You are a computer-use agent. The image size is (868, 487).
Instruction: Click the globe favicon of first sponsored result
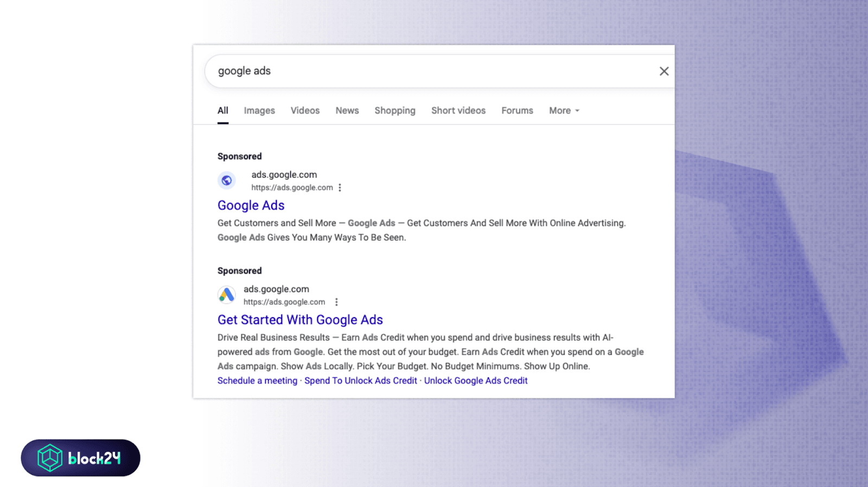pyautogui.click(x=227, y=180)
